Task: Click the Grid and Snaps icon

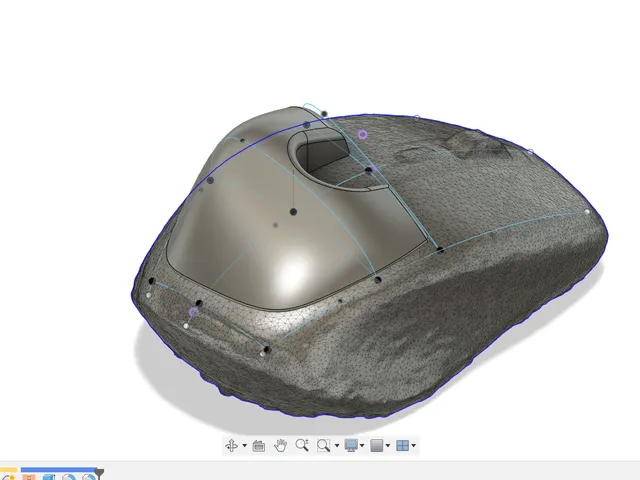Action: (x=377, y=445)
